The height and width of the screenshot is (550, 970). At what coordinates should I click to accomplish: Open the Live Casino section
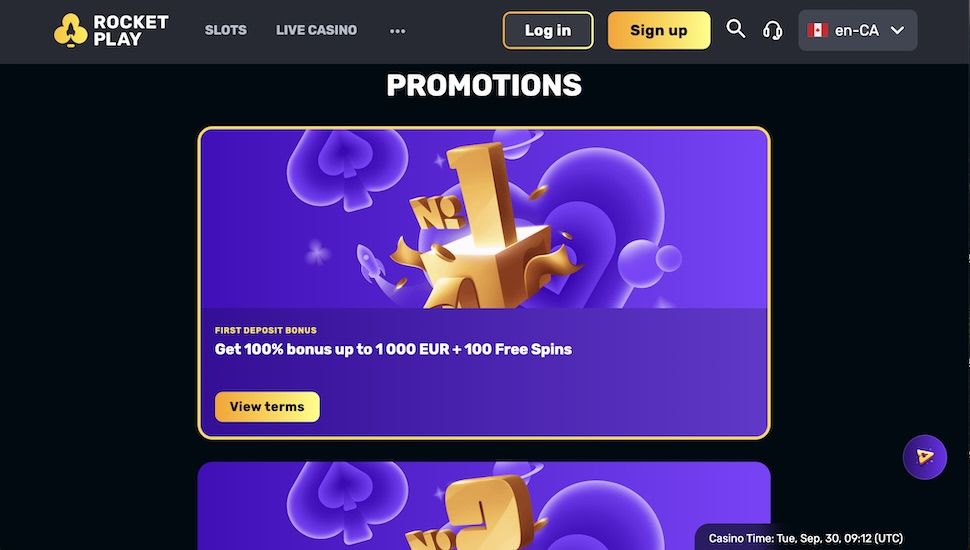tap(316, 30)
